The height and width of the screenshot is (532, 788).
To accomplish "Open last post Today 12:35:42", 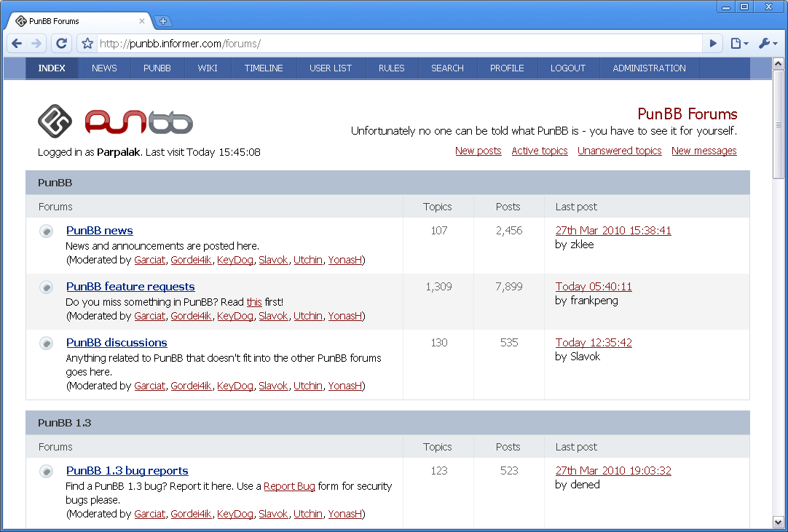I will click(594, 343).
